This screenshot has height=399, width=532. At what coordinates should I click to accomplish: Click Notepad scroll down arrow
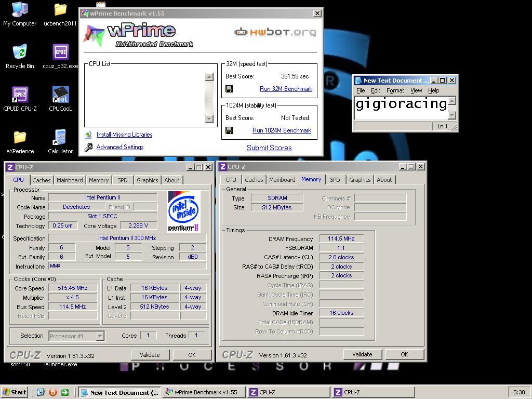tap(452, 115)
